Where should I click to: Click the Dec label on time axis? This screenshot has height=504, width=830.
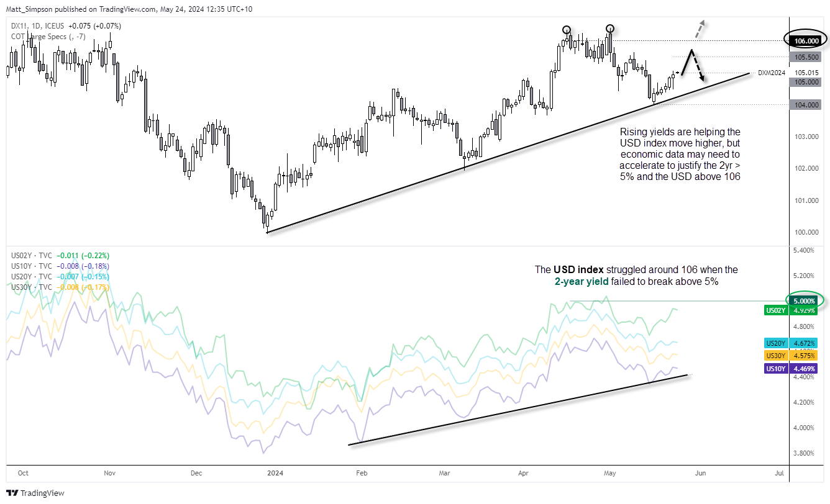click(196, 473)
